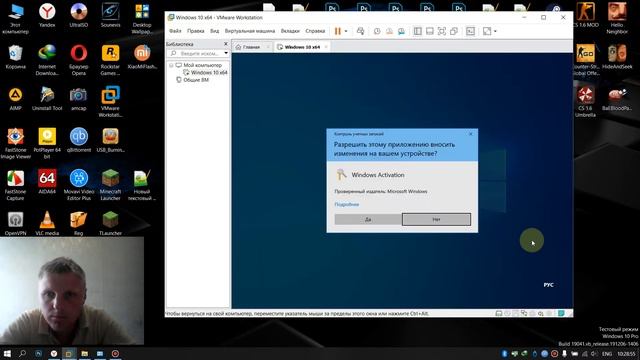Click the Windows Activation keys icon
This screenshot has width=640, height=360.
341,174
